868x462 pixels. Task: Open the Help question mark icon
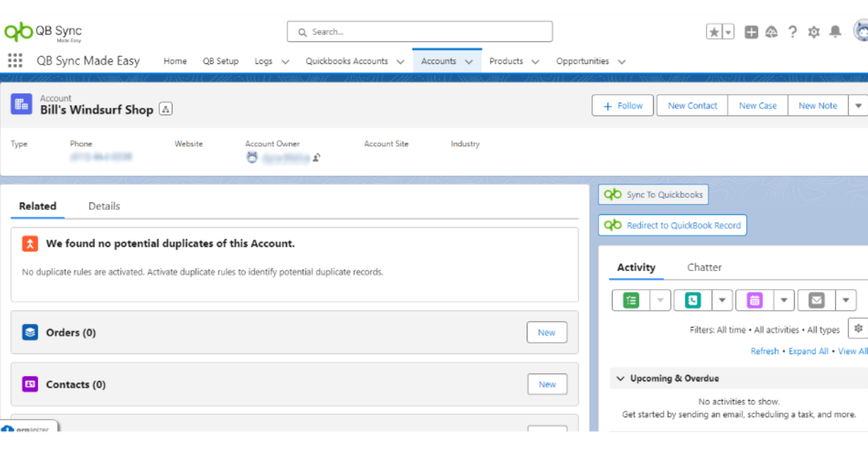793,32
